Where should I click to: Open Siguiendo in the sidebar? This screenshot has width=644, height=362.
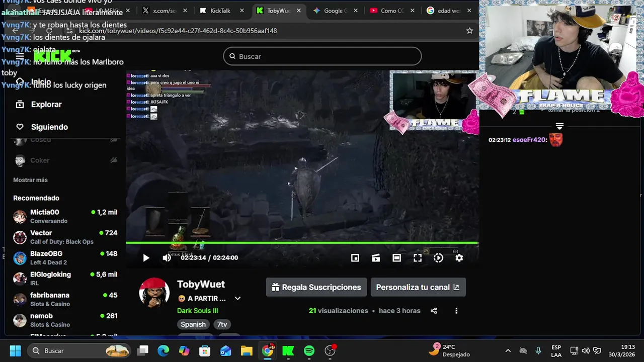tap(42, 127)
